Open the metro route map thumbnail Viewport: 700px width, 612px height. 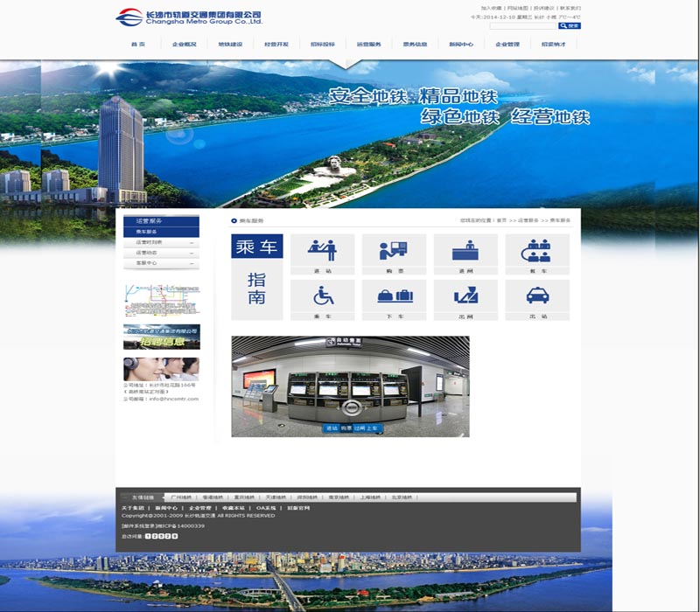(161, 300)
